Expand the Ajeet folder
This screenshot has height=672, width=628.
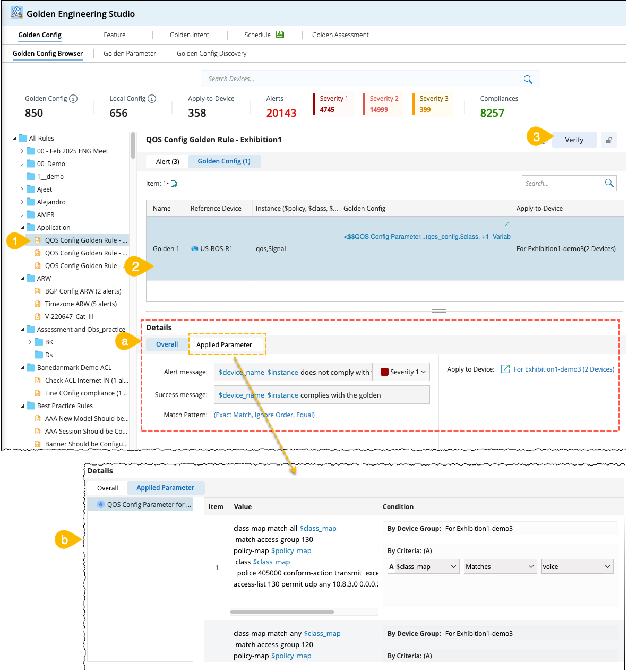coord(22,189)
